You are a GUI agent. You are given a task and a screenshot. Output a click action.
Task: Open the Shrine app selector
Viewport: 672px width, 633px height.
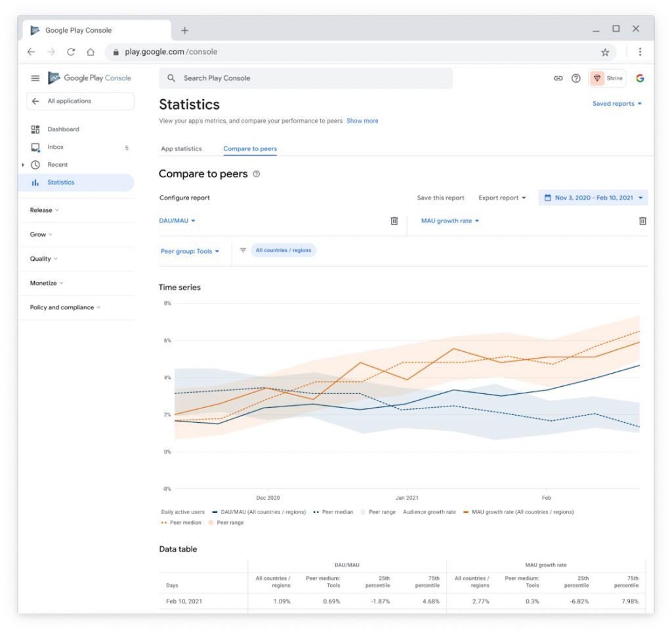(x=607, y=78)
